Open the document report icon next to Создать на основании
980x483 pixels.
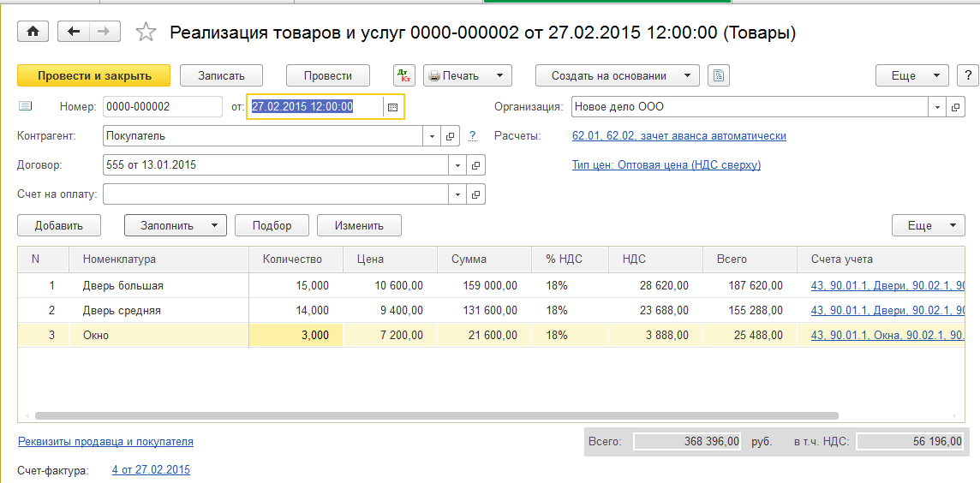(719, 75)
